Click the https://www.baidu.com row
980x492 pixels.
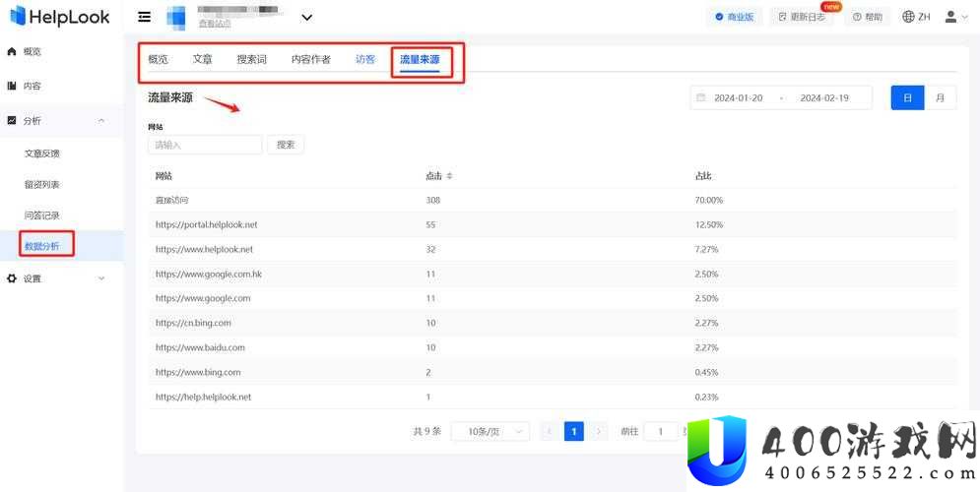[x=552, y=347]
